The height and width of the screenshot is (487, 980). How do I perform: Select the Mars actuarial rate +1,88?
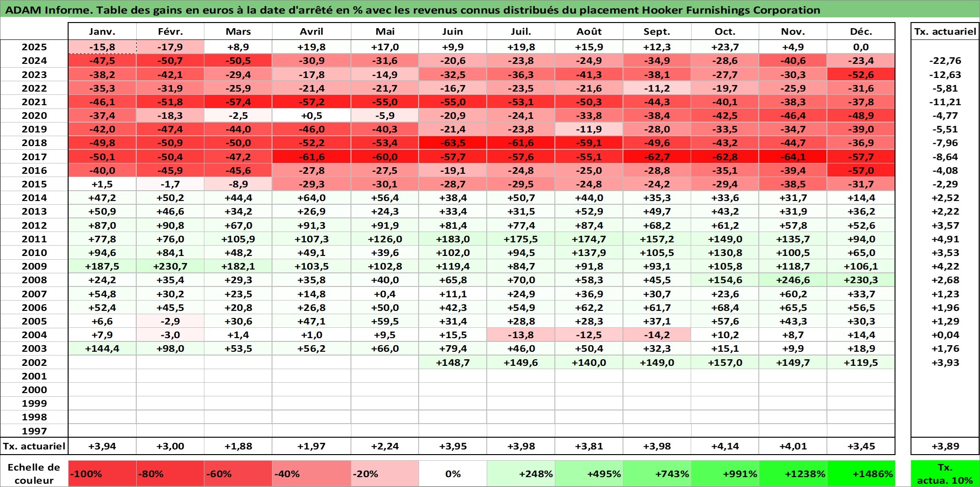238,446
